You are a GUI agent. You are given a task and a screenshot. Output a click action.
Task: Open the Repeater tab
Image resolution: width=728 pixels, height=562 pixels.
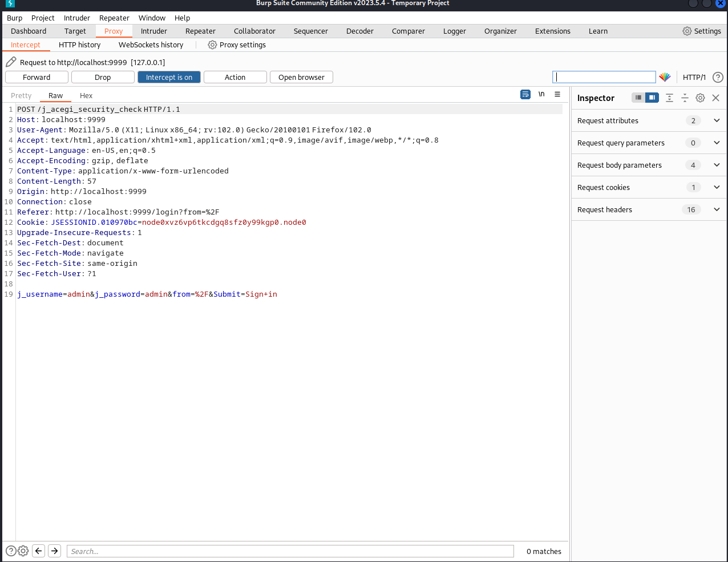pos(200,31)
